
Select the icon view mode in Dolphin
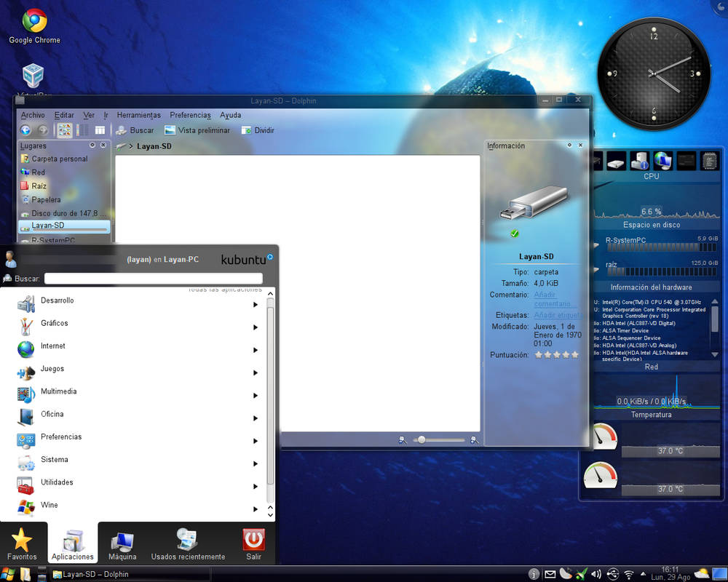64,129
